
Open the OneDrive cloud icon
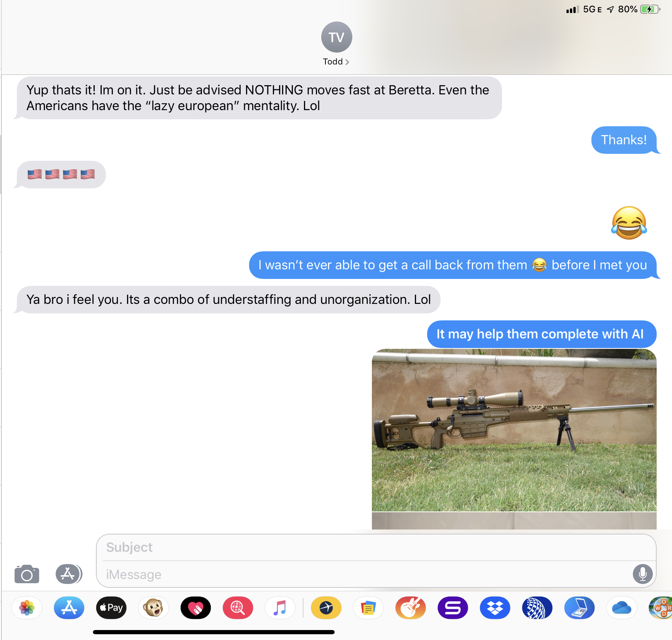pyautogui.click(x=622, y=608)
